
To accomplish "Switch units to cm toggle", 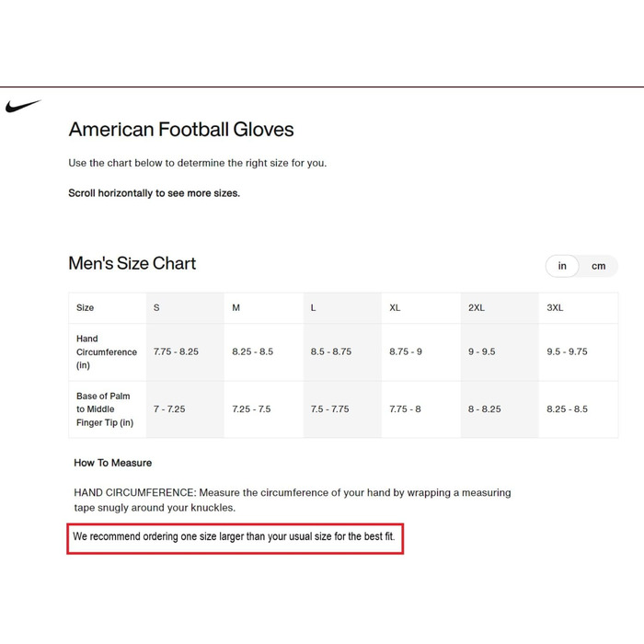I will [x=598, y=266].
